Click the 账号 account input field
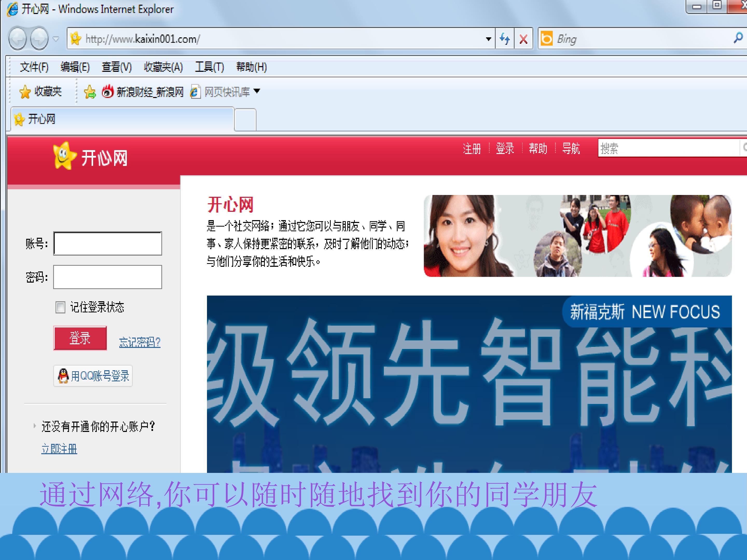The height and width of the screenshot is (560, 747). pyautogui.click(x=108, y=243)
